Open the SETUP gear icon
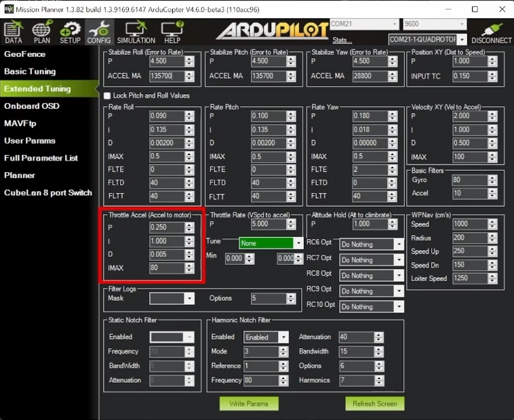 pyautogui.click(x=70, y=32)
